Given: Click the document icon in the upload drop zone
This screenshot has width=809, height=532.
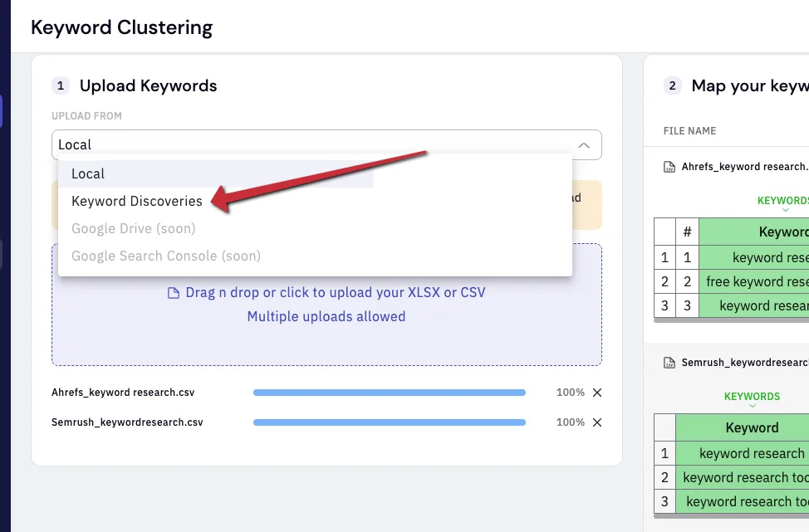Looking at the screenshot, I should click(x=174, y=293).
